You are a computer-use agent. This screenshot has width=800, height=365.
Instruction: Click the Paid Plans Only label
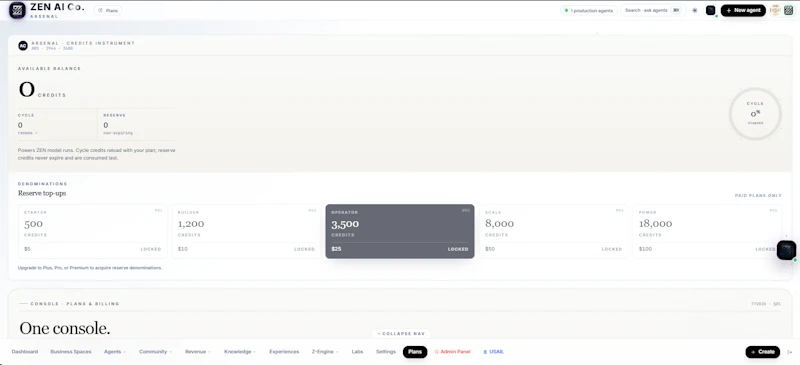tap(758, 196)
